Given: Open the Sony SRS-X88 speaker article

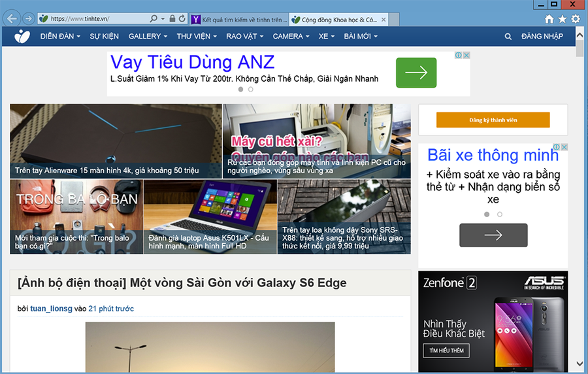Looking at the screenshot, I should pos(344,217).
